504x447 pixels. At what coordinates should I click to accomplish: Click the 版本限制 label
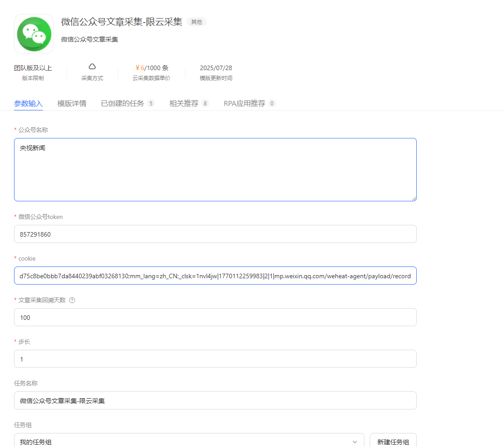click(33, 78)
